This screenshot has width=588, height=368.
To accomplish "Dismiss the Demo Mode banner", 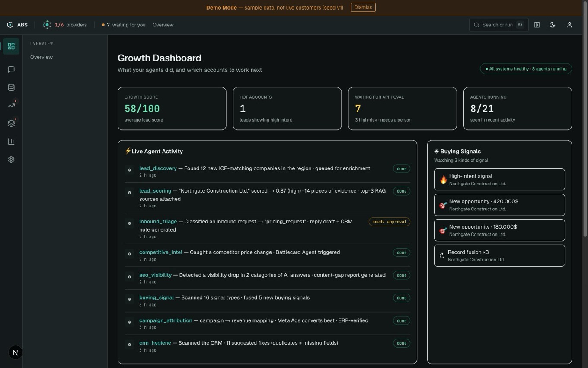I will click(363, 7).
